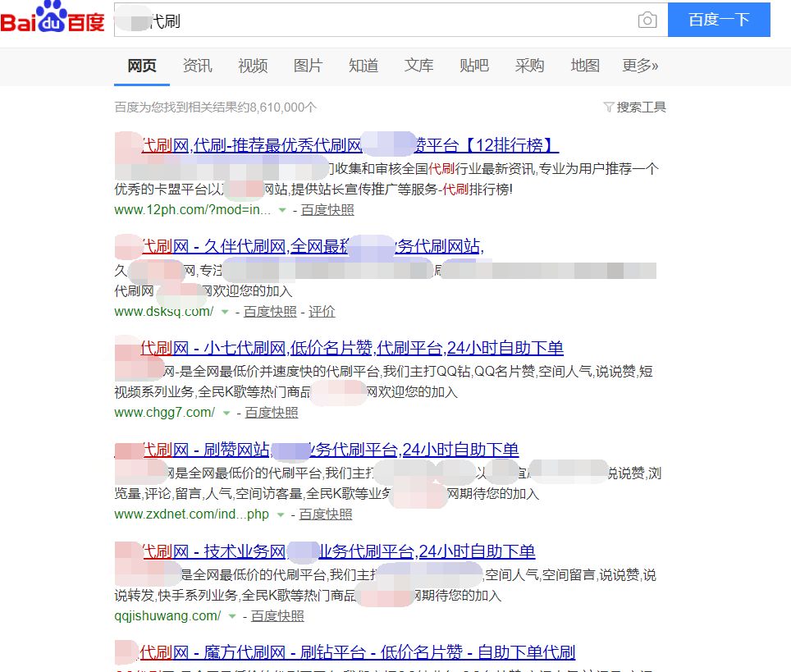
Task: Switch to the 资讯 tab
Action: pyautogui.click(x=197, y=66)
